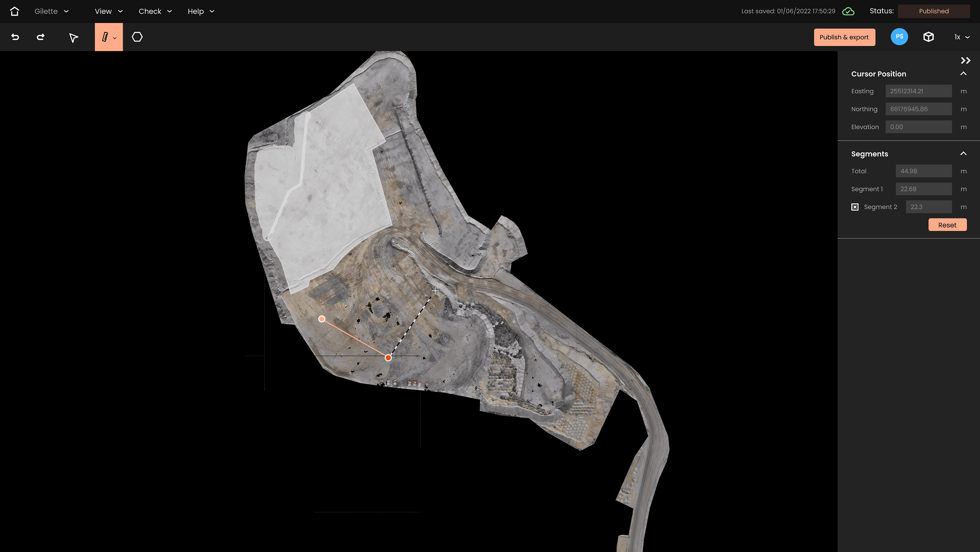Collapse the Cursor Position section

click(964, 74)
